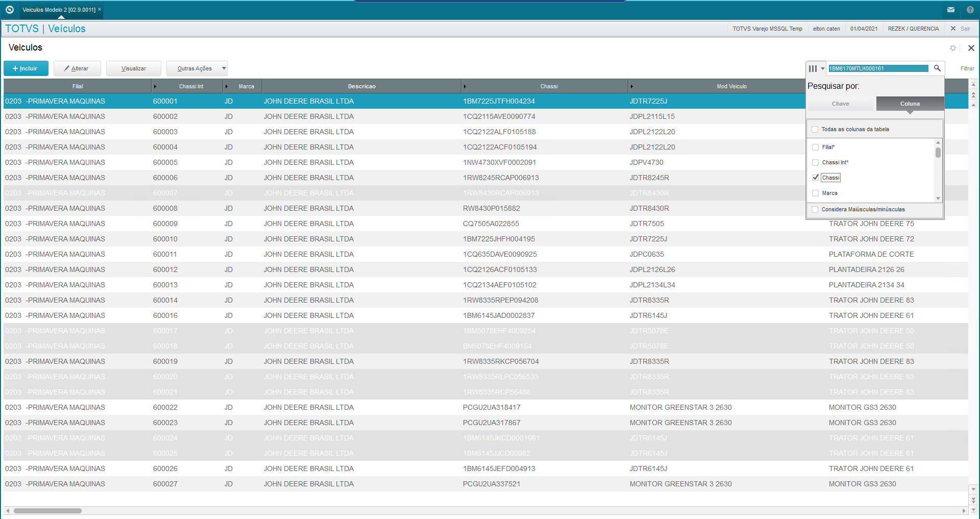
Task: Go up one page arrow
Action: click(x=973, y=95)
